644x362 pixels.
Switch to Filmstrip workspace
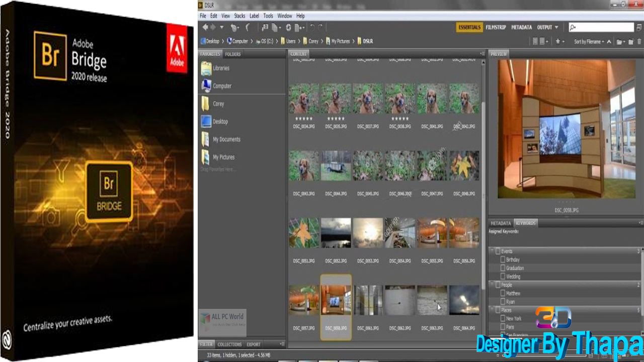pyautogui.click(x=496, y=28)
